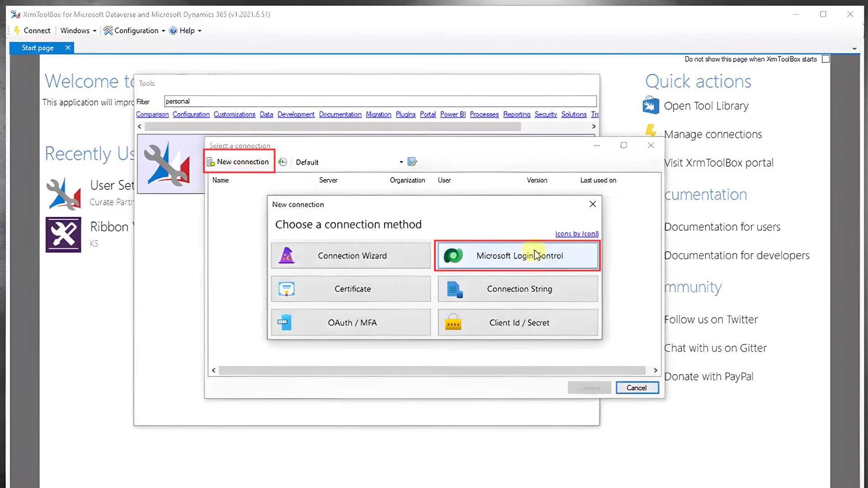Open the Connect menu in main toolbar
Screen dimensions: 868x488
(x=32, y=31)
